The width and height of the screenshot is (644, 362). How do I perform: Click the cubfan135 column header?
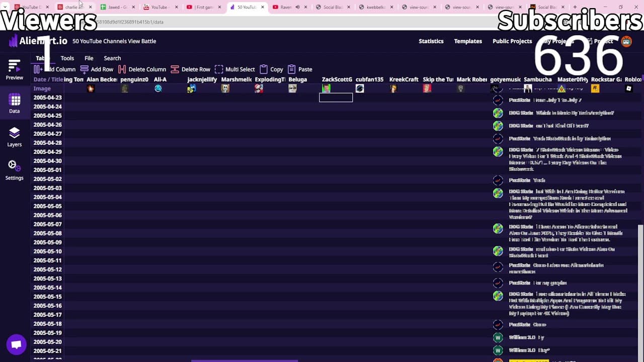point(369,79)
